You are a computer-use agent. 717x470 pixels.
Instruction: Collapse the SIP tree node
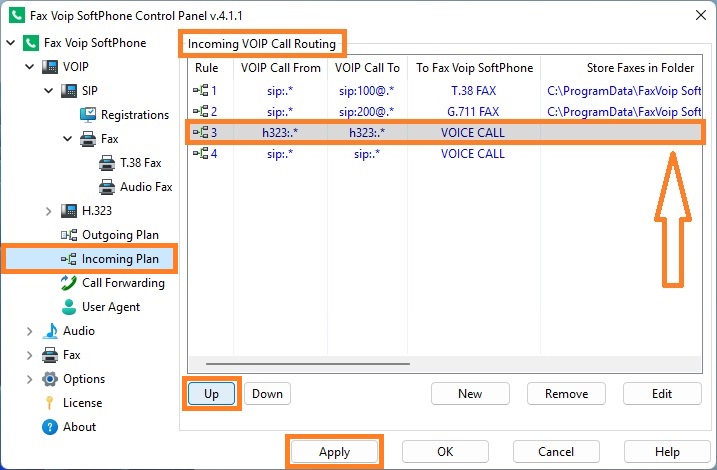(x=48, y=91)
